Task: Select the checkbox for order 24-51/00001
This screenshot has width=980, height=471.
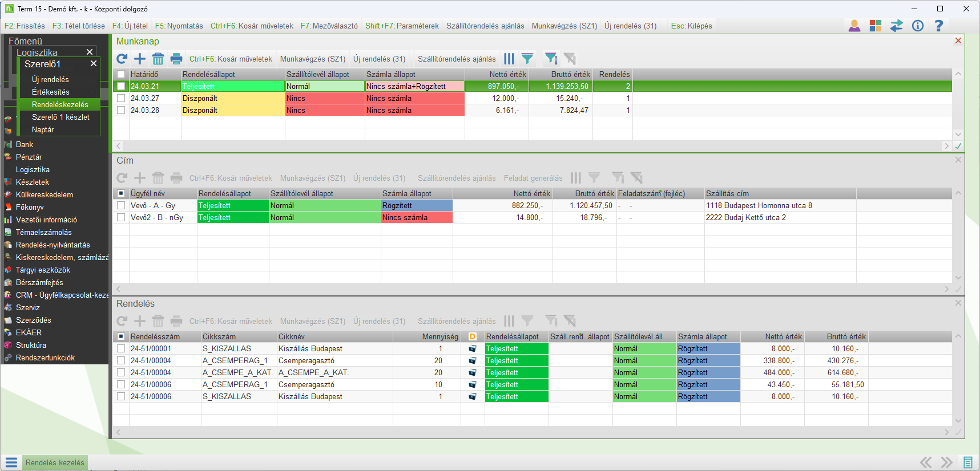Action: tap(121, 348)
